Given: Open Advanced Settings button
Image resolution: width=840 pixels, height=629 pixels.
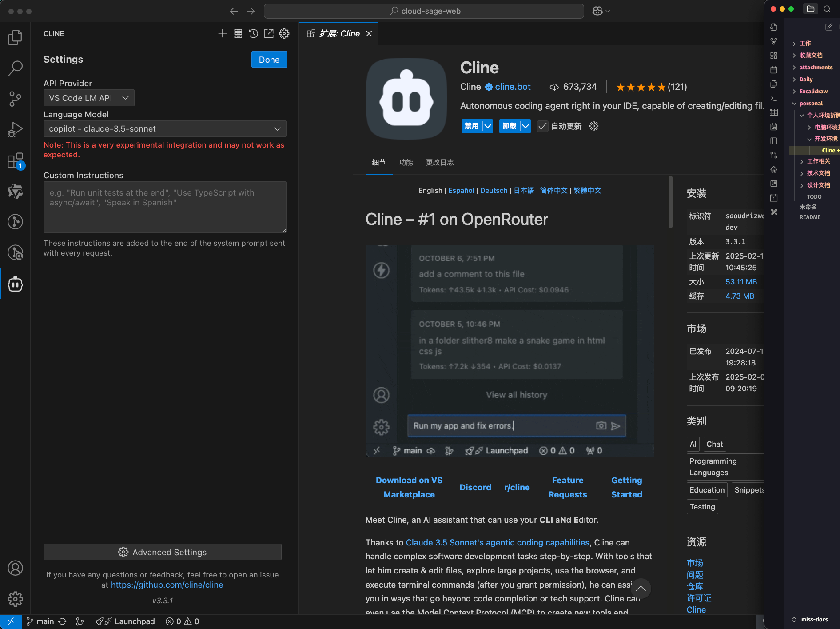Looking at the screenshot, I should (x=163, y=552).
